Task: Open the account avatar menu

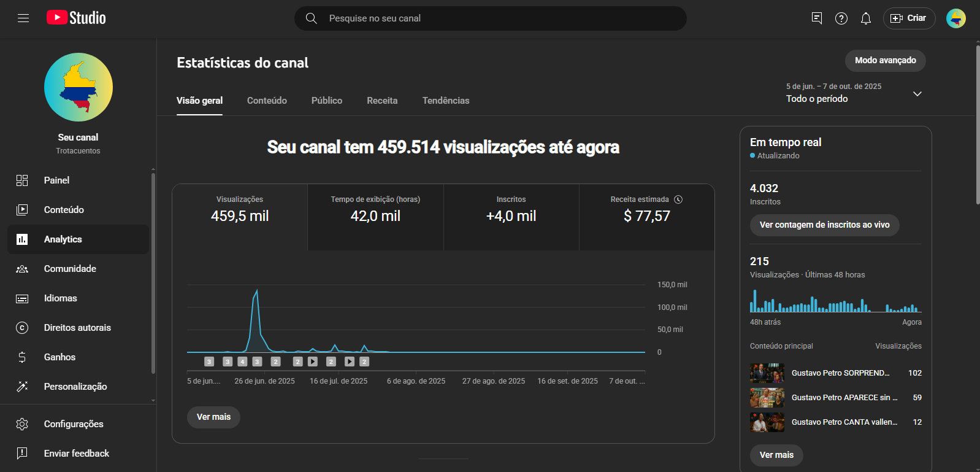Action: tap(956, 18)
